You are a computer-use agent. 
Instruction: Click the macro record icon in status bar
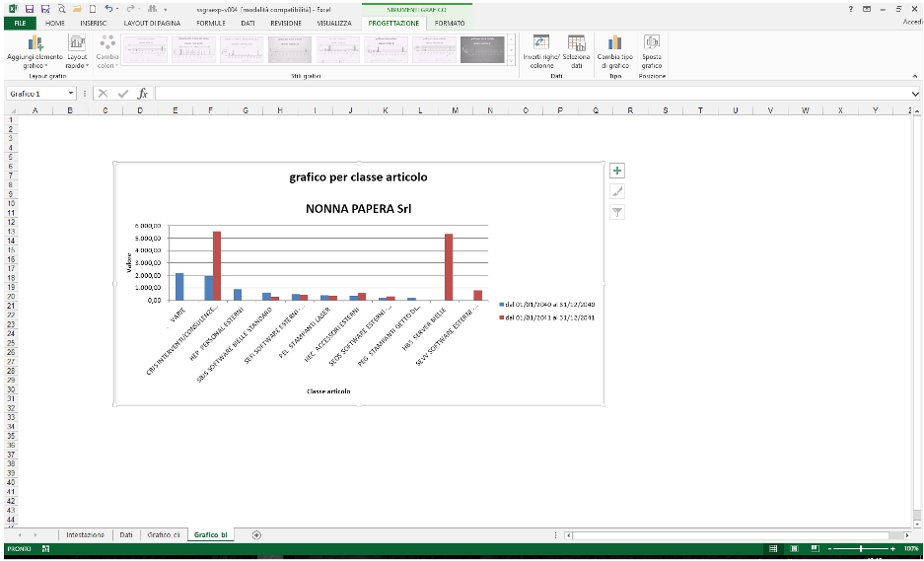pos(46,549)
